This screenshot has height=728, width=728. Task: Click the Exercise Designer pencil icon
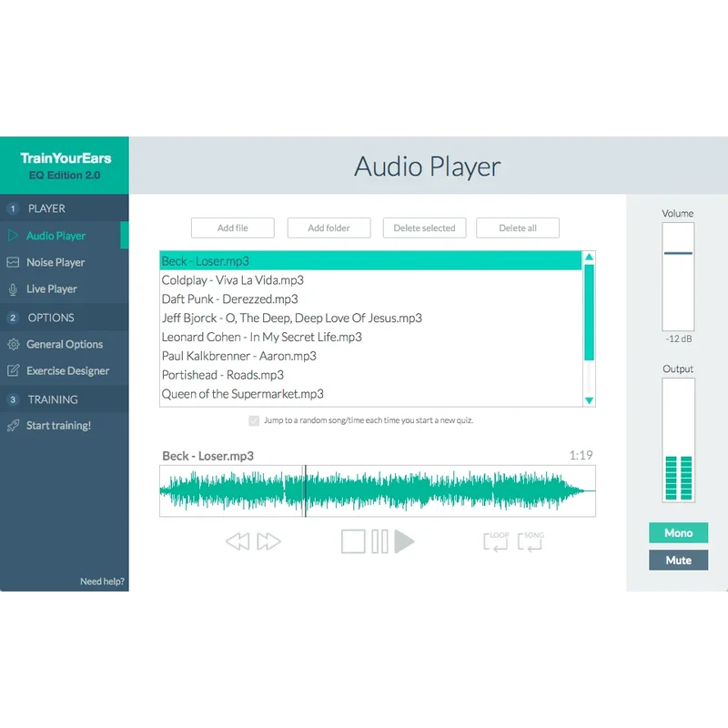click(13, 370)
